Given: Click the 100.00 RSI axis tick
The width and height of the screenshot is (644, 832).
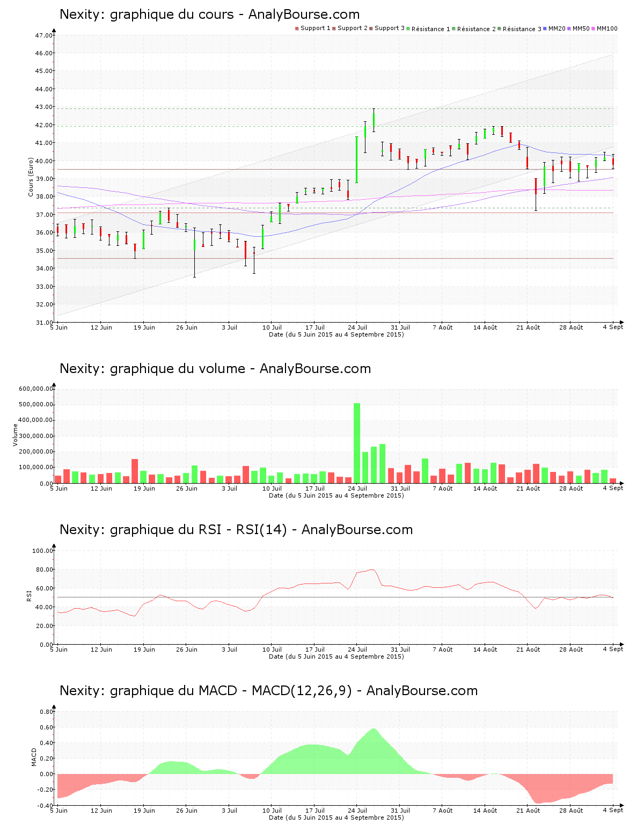Looking at the screenshot, I should [x=43, y=551].
